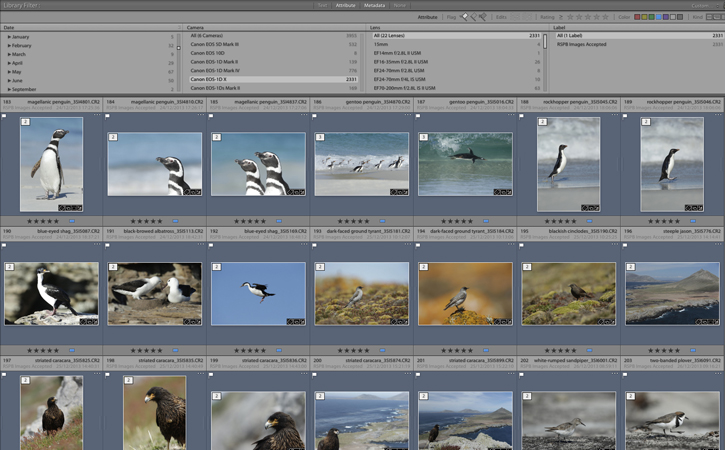Switch to the Metadata filter tab
The height and width of the screenshot is (450, 725).
pyautogui.click(x=374, y=5)
